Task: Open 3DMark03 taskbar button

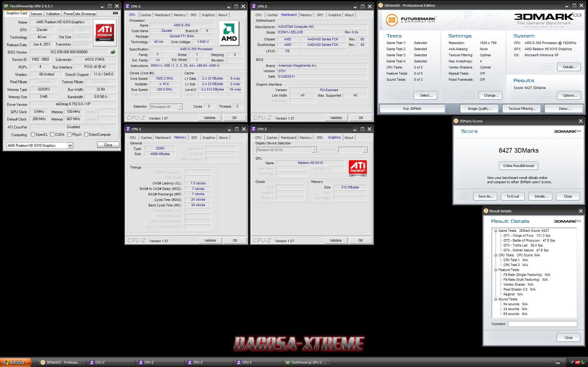Action: point(61,362)
